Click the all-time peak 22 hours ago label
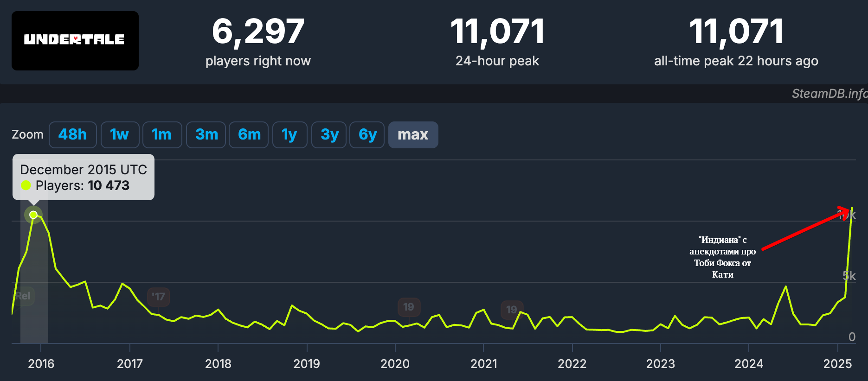The height and width of the screenshot is (381, 868). pos(736,61)
